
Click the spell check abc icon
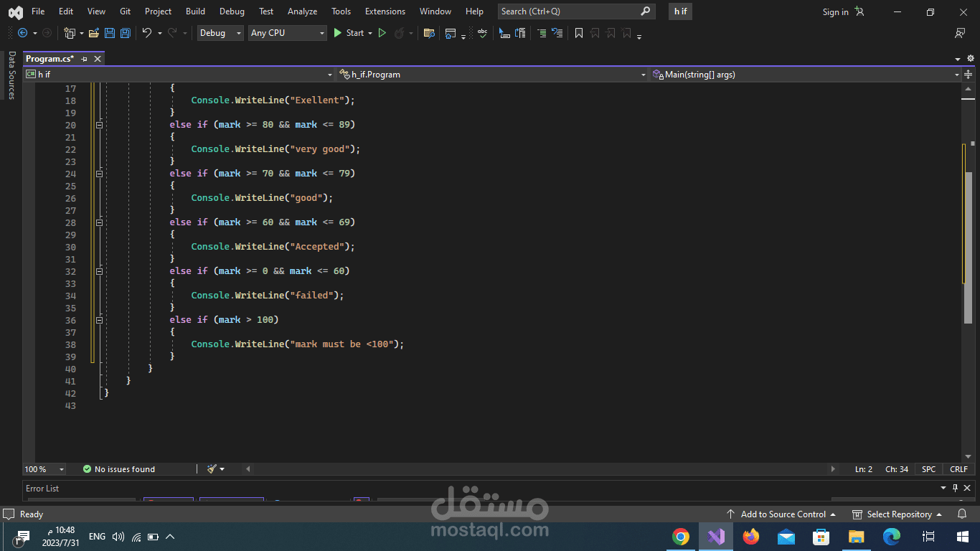(x=482, y=33)
